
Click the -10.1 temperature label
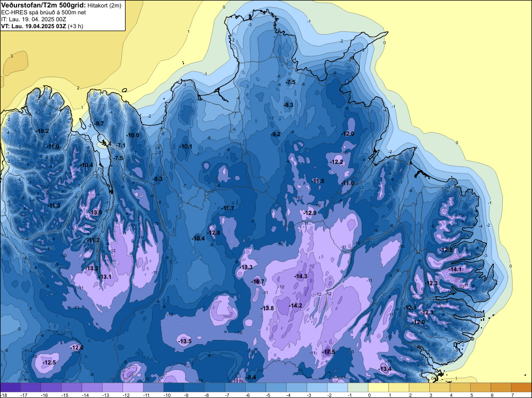pos(186,146)
